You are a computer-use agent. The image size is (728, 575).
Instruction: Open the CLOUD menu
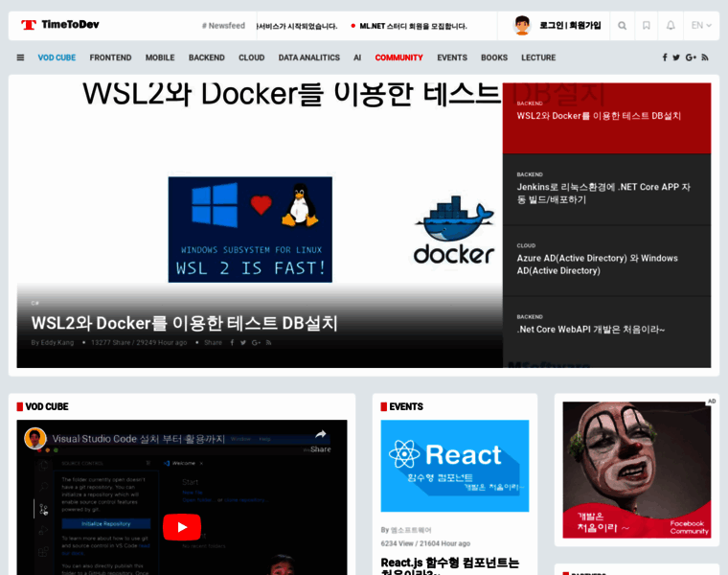pos(252,57)
